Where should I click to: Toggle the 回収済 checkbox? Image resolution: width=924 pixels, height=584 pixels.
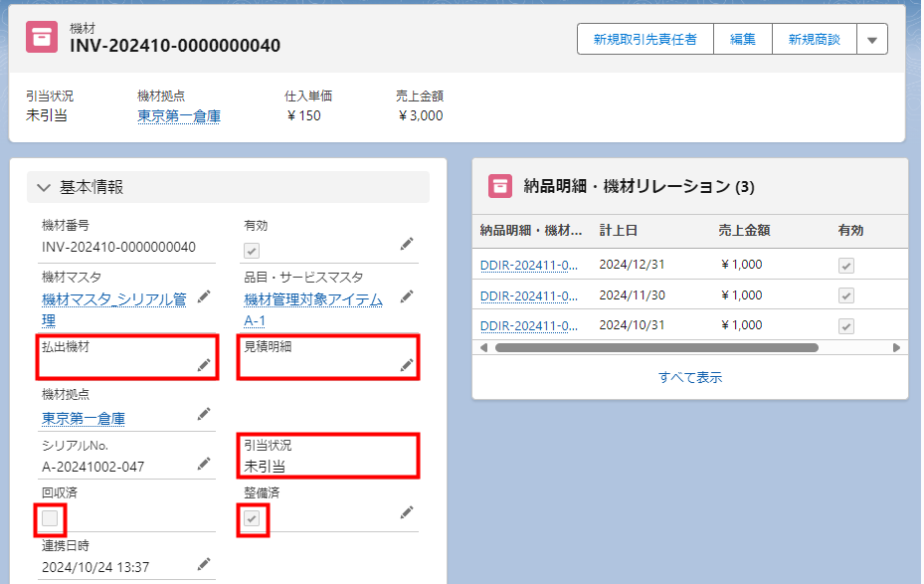point(50,518)
